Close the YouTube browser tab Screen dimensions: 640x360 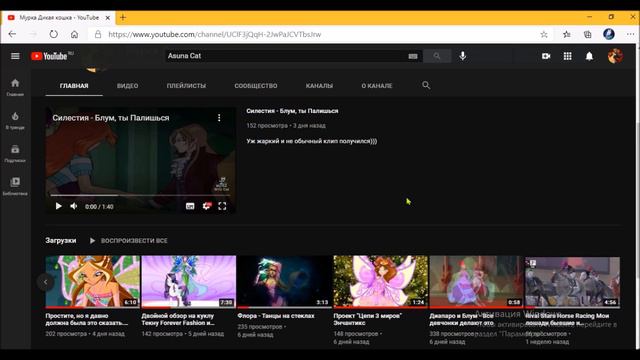(108, 18)
